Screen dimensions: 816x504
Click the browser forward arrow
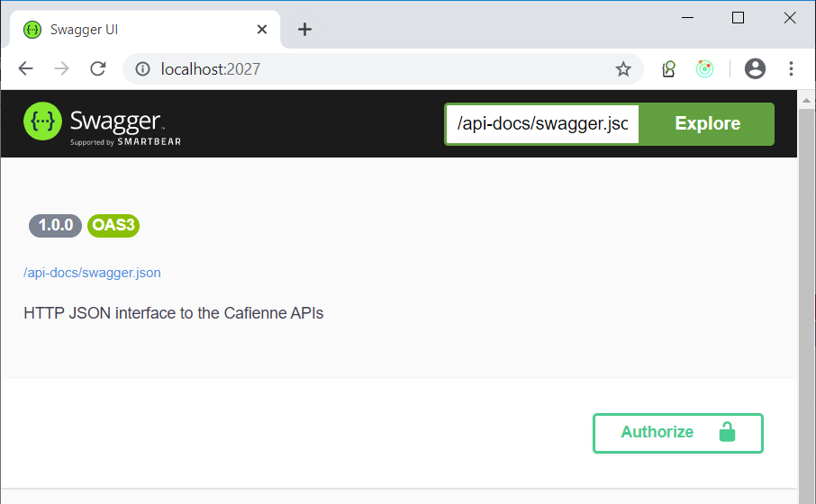(62, 68)
